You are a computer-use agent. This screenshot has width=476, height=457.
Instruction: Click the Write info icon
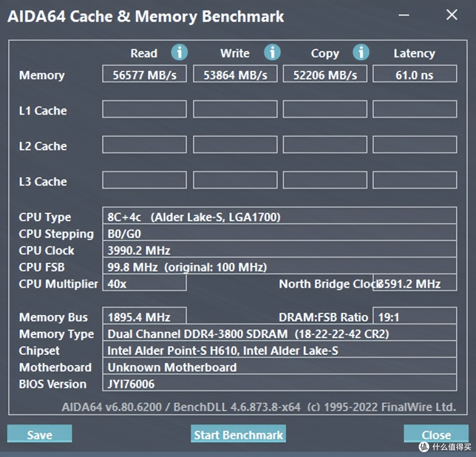[x=272, y=52]
